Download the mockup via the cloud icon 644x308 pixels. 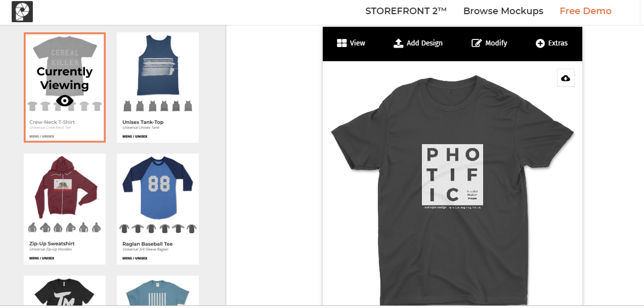coord(565,77)
